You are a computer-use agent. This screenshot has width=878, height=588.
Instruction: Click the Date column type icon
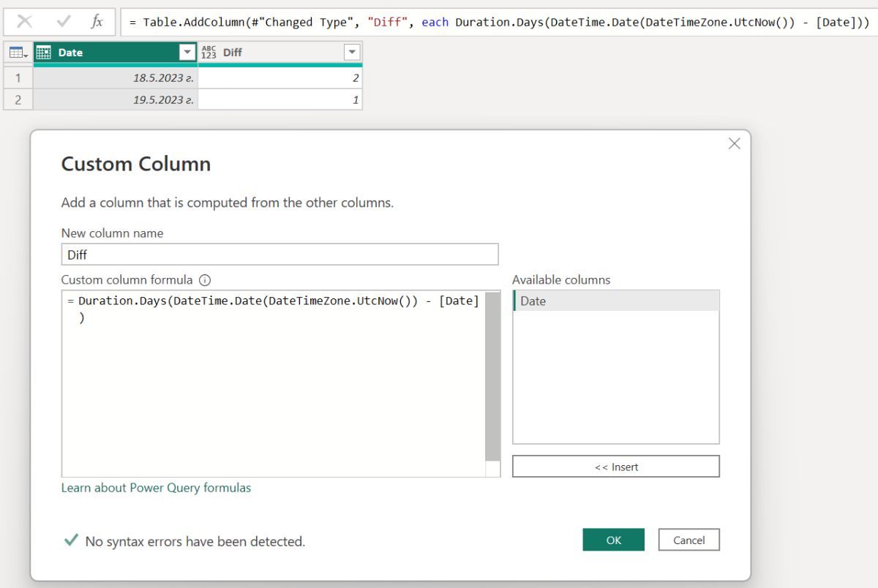coord(43,53)
